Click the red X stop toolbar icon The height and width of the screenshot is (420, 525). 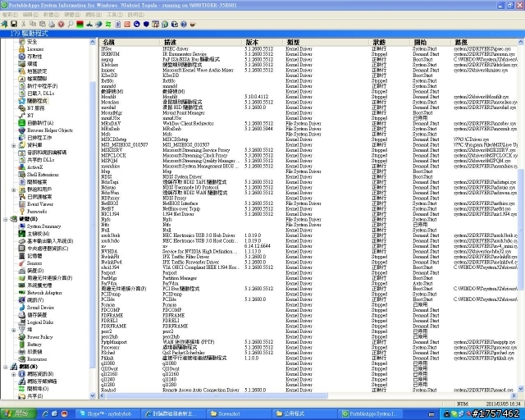click(x=61, y=24)
